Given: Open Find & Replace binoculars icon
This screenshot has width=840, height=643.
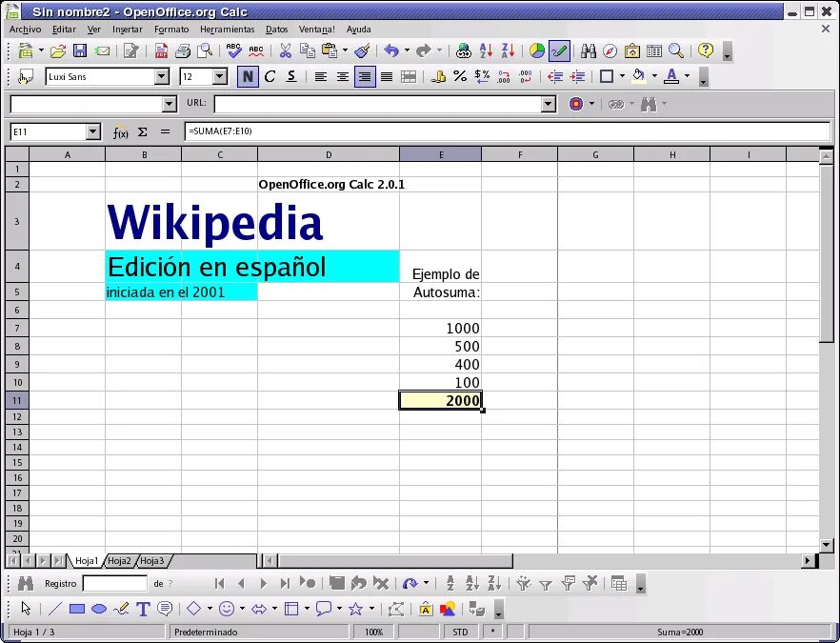Looking at the screenshot, I should click(589, 50).
